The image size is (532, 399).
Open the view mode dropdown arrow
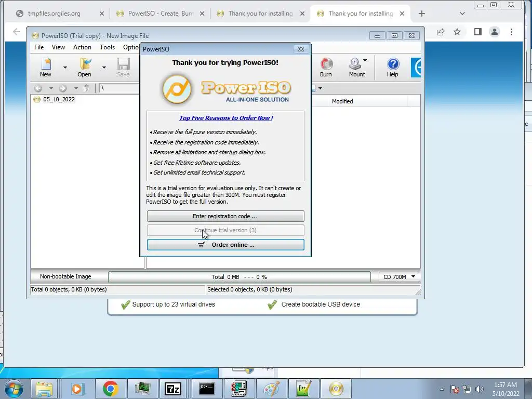pos(320,88)
